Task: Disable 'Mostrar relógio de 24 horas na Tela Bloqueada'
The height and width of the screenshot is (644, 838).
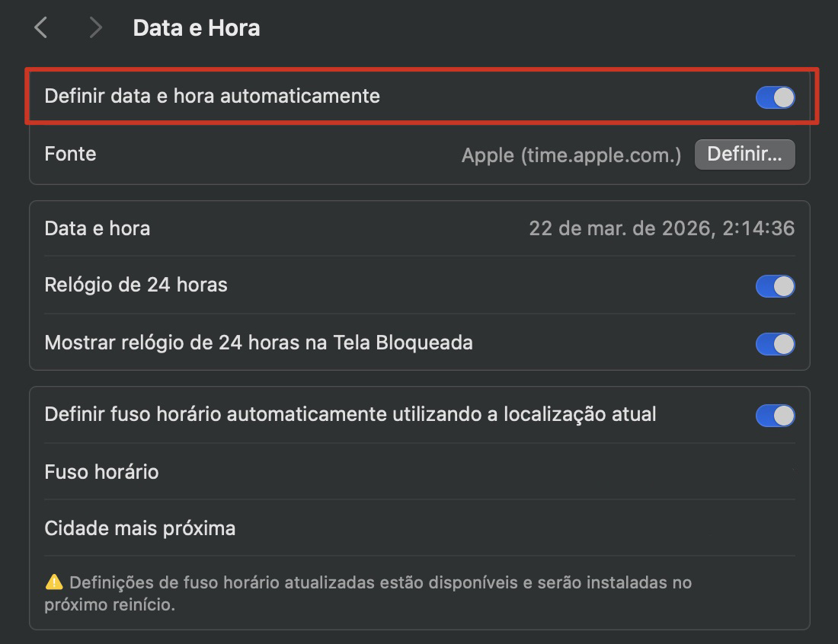Action: pos(775,344)
